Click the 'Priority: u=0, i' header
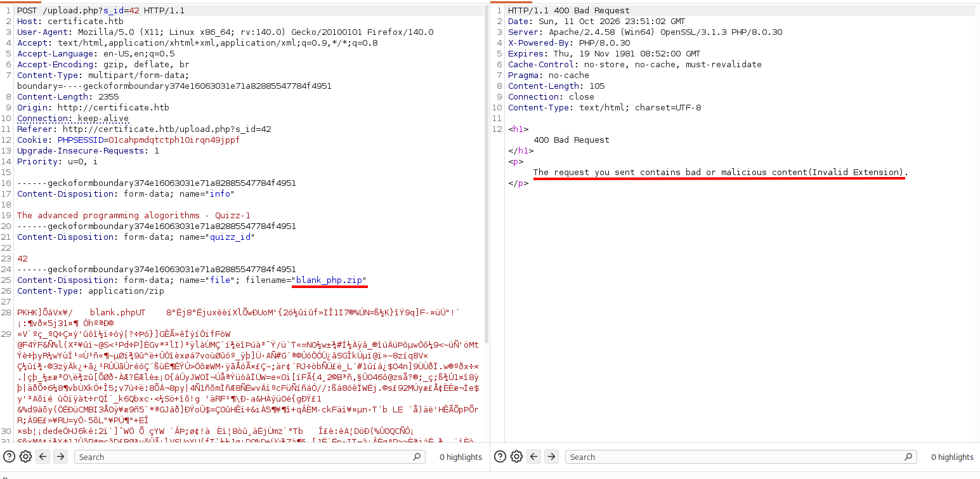Image resolution: width=980 pixels, height=479 pixels. 58,162
